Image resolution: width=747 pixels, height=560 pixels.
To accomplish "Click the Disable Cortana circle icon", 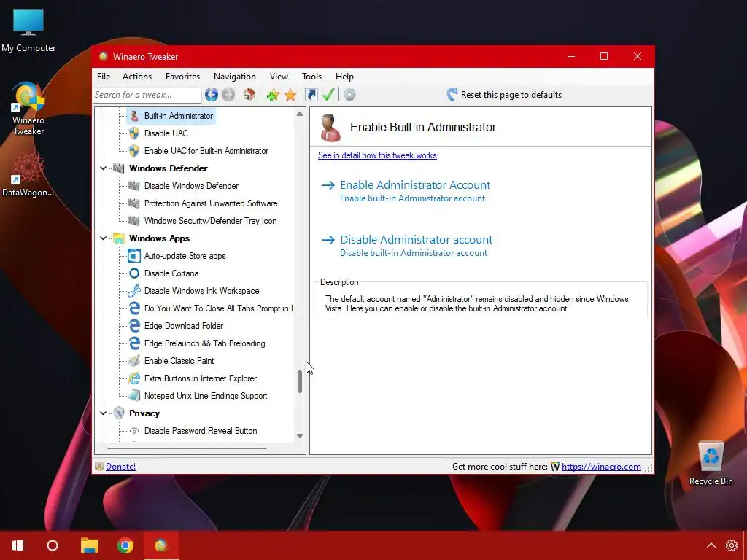I will [x=134, y=273].
